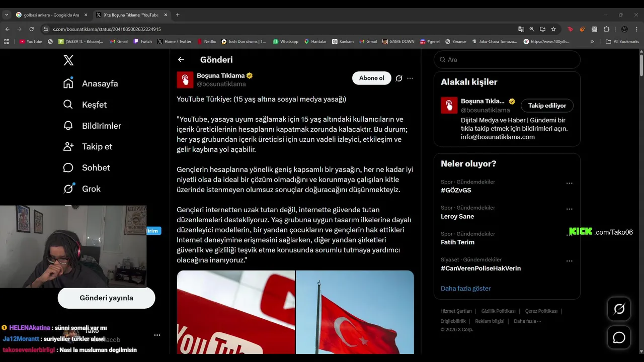
Task: Bookmark this page with the star icon
Action: click(553, 29)
